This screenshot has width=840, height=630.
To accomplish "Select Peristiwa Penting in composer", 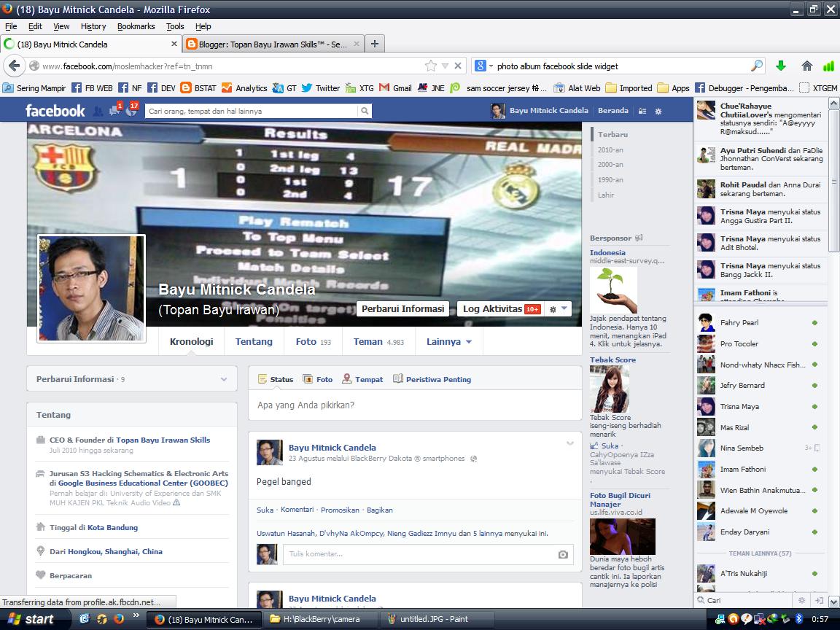I will (x=432, y=379).
